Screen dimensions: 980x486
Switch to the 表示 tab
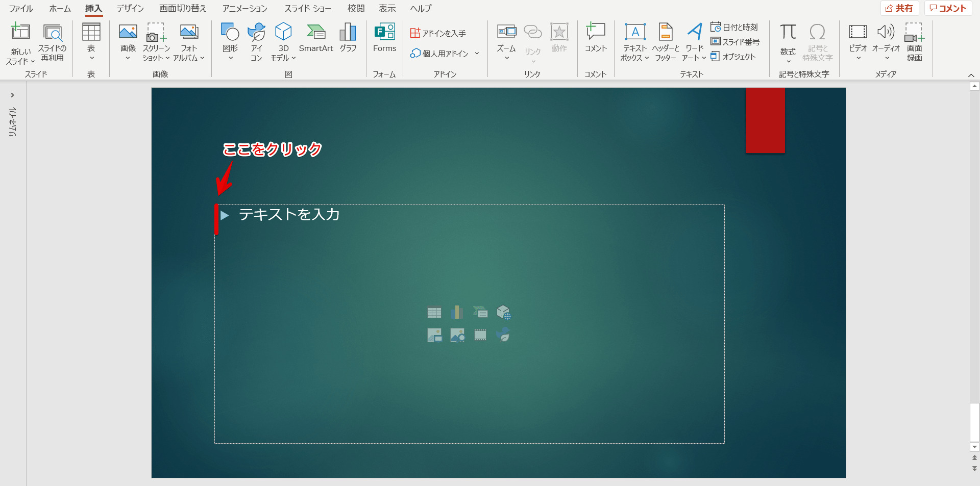[x=387, y=9]
